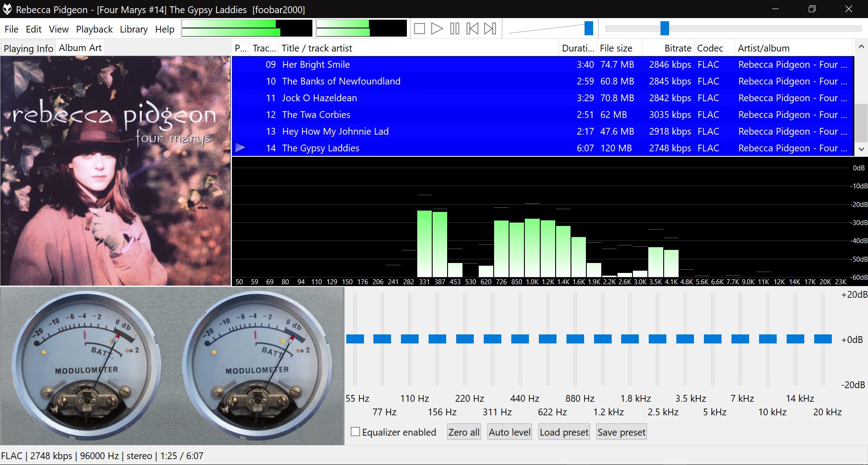Click the 55 Hz equalizer band slider

[x=355, y=339]
